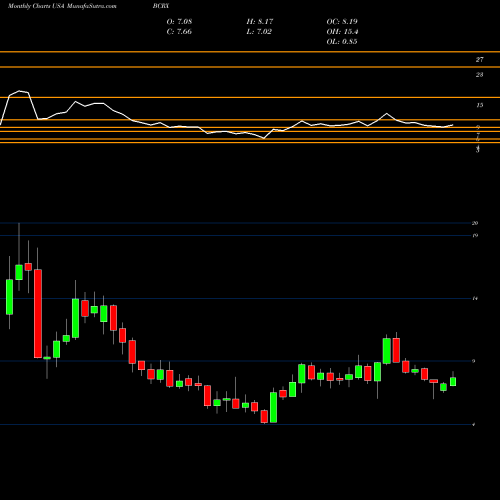
Task: Click the 'OL: 0.85' reading
Action: (x=342, y=42)
